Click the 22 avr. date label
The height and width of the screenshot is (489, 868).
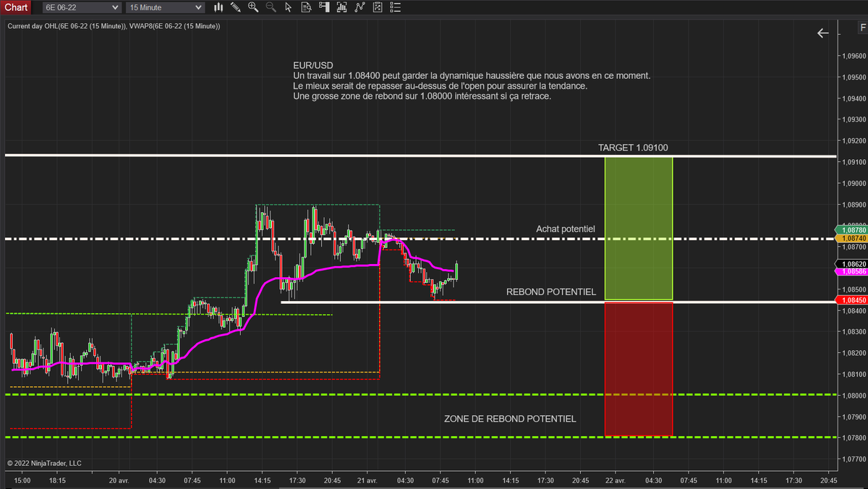tap(616, 480)
